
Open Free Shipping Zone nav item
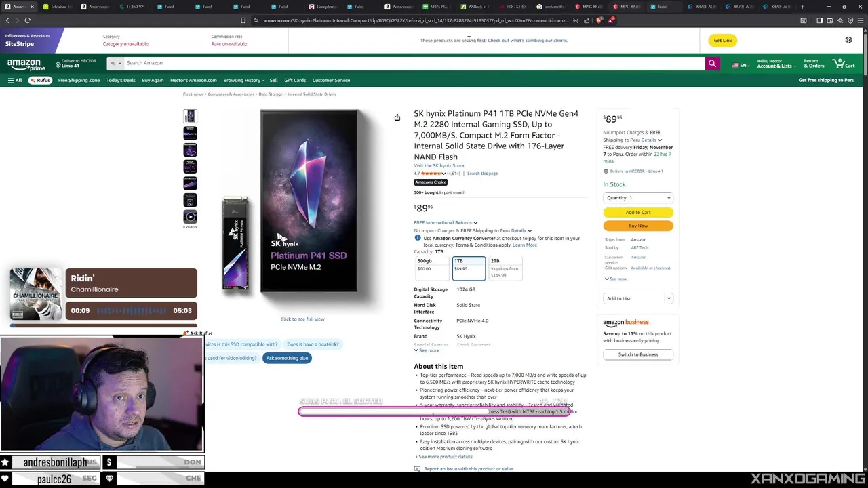[x=79, y=80]
